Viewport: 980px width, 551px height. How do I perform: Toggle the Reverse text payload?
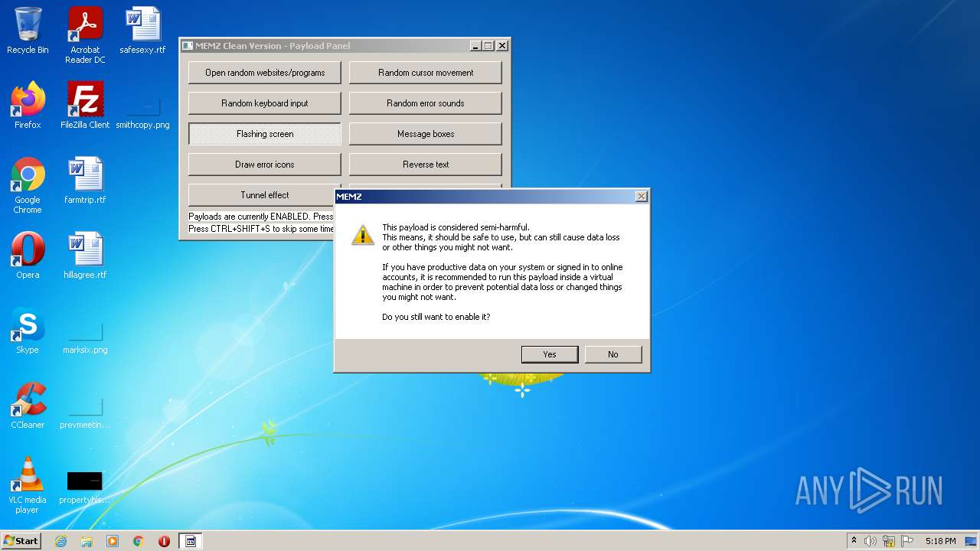pyautogui.click(x=426, y=165)
